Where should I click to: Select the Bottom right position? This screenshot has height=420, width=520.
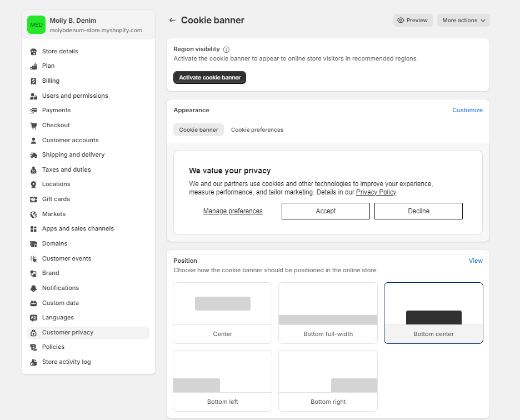[x=328, y=381]
